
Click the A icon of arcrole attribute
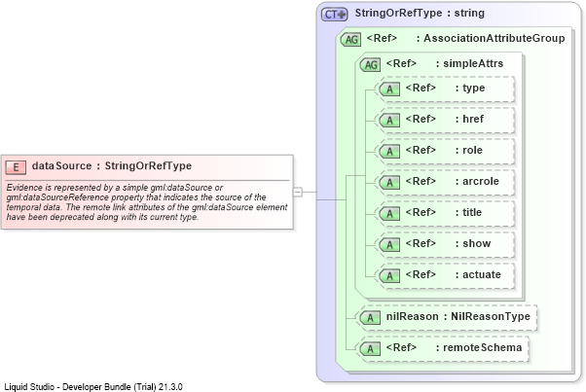pos(389,182)
